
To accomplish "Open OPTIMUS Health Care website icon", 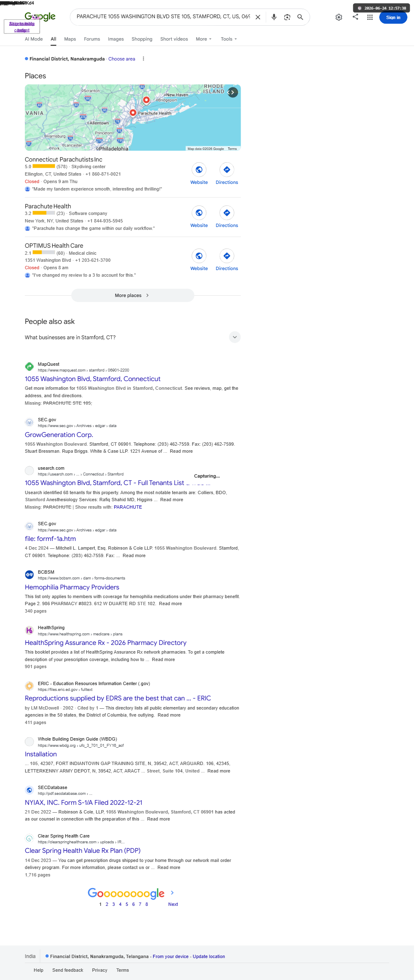I will pyautogui.click(x=199, y=256).
